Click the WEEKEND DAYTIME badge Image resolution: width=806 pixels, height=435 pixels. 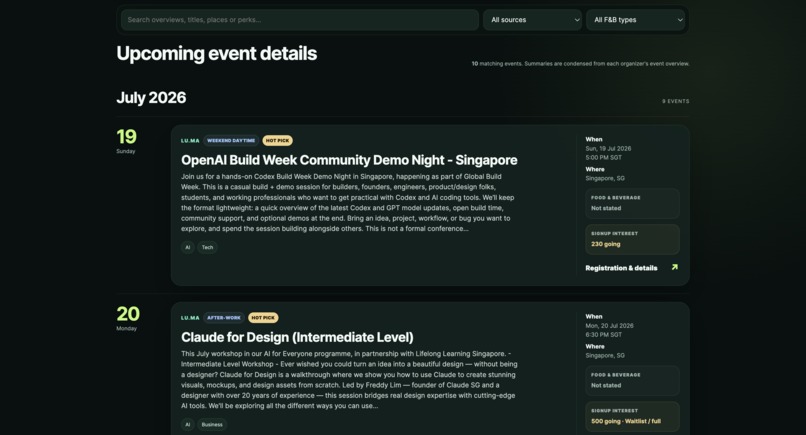pyautogui.click(x=231, y=140)
